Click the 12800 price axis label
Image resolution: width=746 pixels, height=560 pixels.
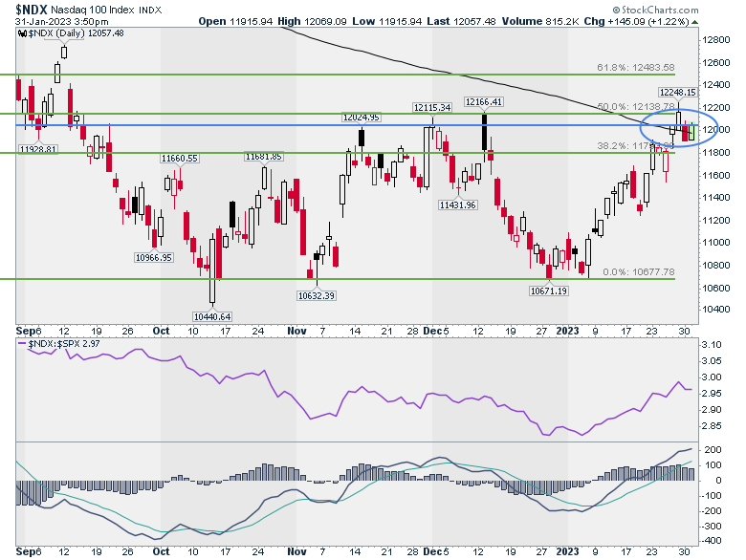(x=716, y=40)
